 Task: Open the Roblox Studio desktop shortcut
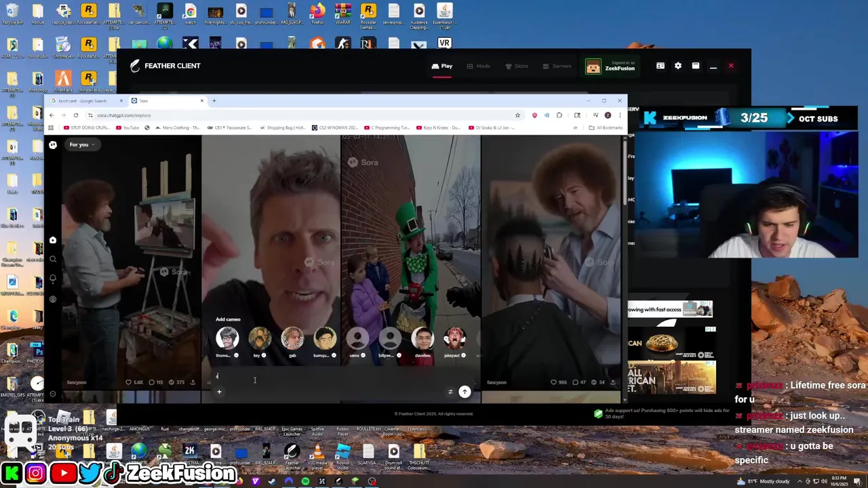coord(342,454)
